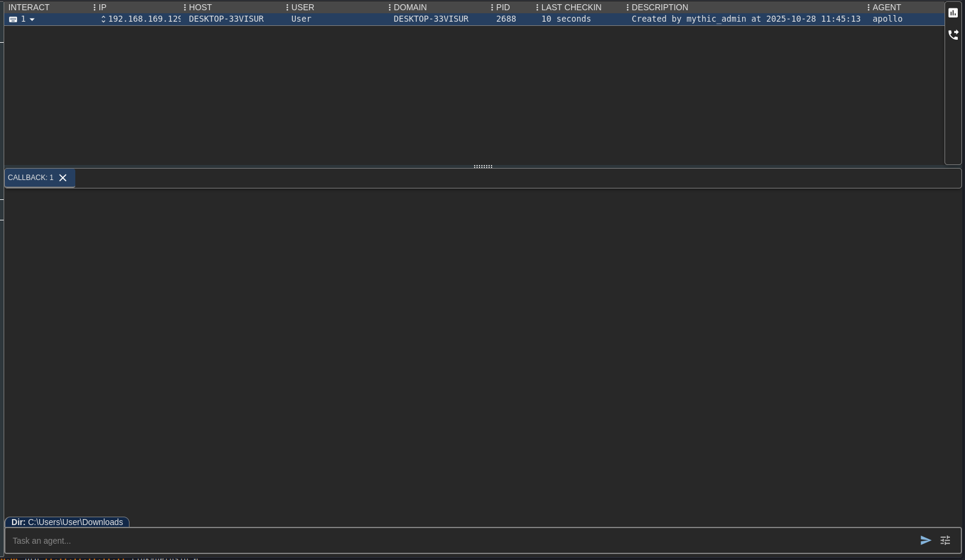Click the keyboard interact icon for callback 1
Viewport: 965px width, 560px height.
[13, 19]
